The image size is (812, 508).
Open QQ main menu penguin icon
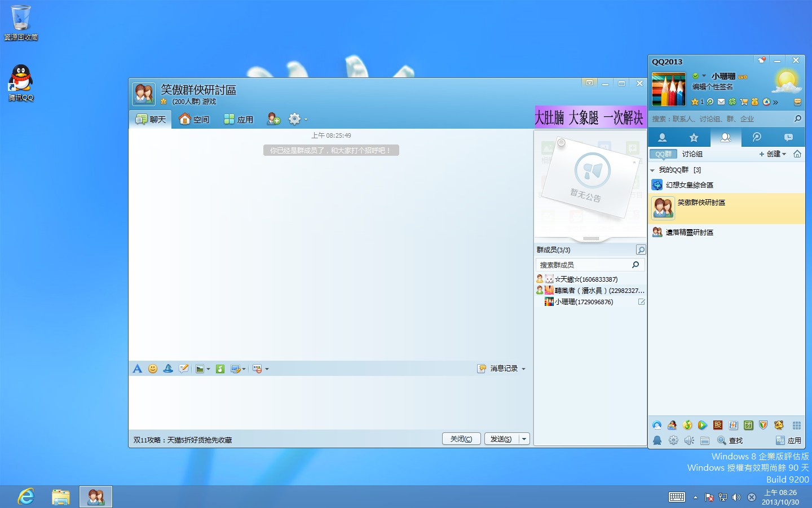coord(657,440)
